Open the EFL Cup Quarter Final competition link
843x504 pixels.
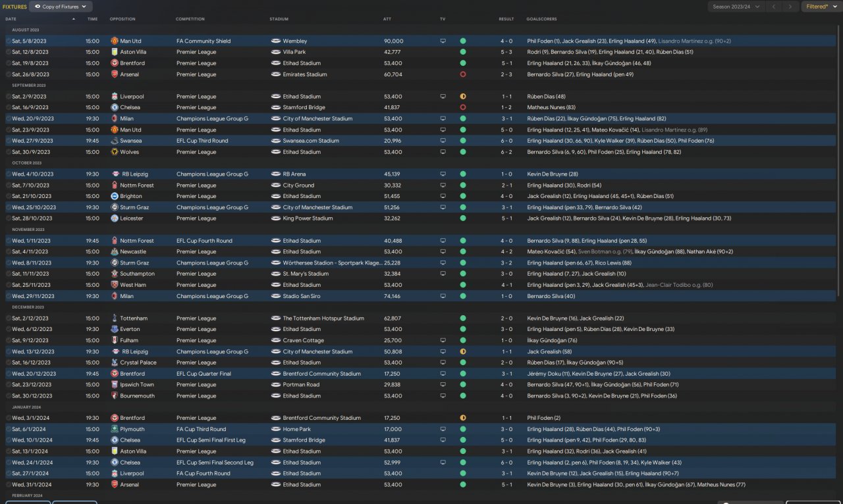tap(204, 374)
